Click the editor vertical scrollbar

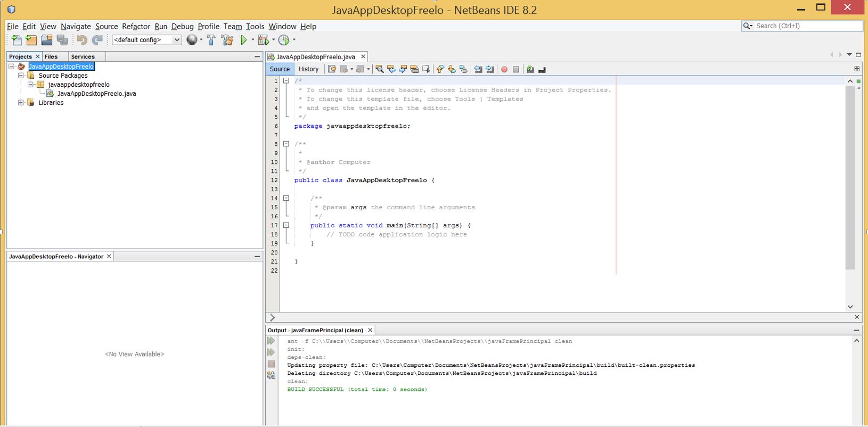[x=850, y=177]
